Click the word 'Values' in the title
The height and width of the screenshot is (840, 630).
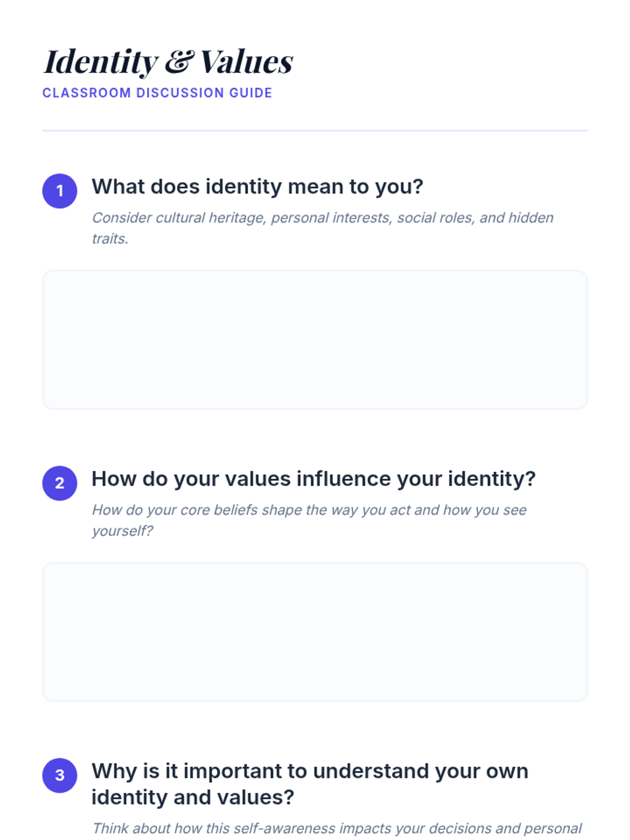pos(246,62)
